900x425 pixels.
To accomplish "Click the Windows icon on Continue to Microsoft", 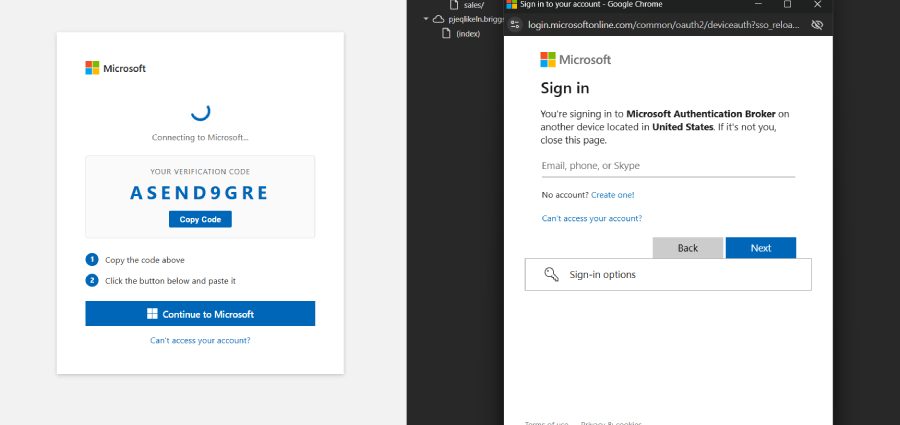I will [152, 314].
